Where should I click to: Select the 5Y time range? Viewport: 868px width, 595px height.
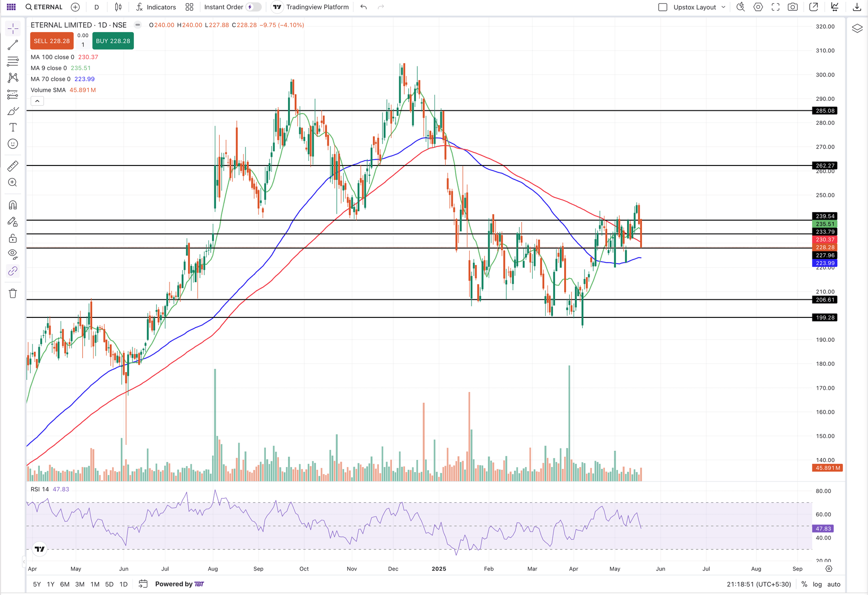coord(37,584)
